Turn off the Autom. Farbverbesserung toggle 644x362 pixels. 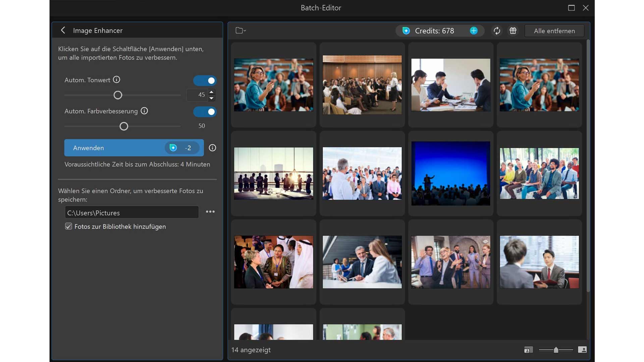coord(205,112)
